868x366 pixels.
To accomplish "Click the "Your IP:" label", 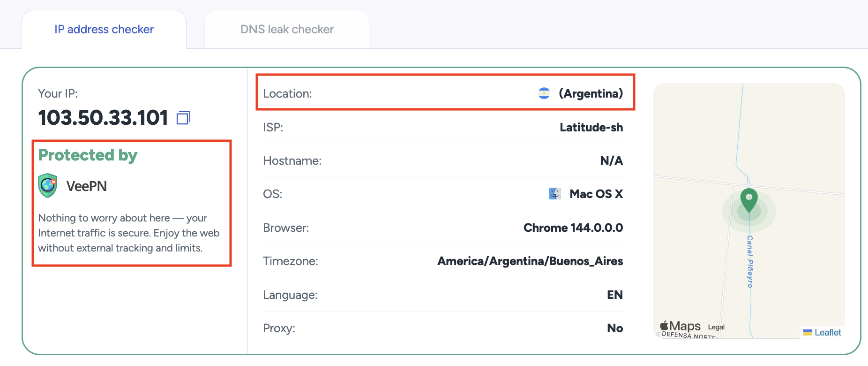I will [58, 93].
